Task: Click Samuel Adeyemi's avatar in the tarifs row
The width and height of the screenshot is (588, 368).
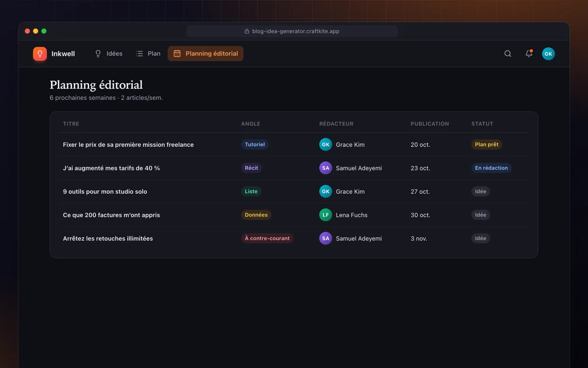Action: pos(326,168)
